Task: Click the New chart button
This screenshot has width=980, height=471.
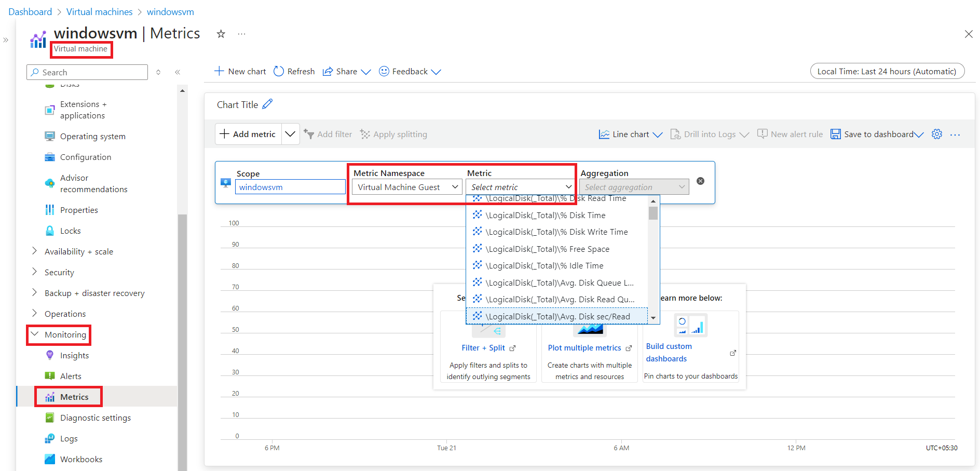Action: tap(240, 72)
